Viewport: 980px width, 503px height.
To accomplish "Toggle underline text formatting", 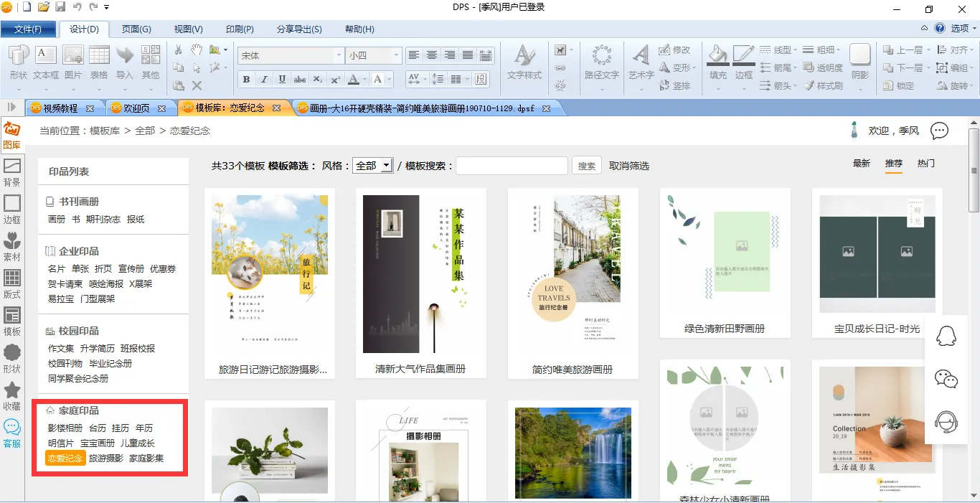I will [x=282, y=79].
